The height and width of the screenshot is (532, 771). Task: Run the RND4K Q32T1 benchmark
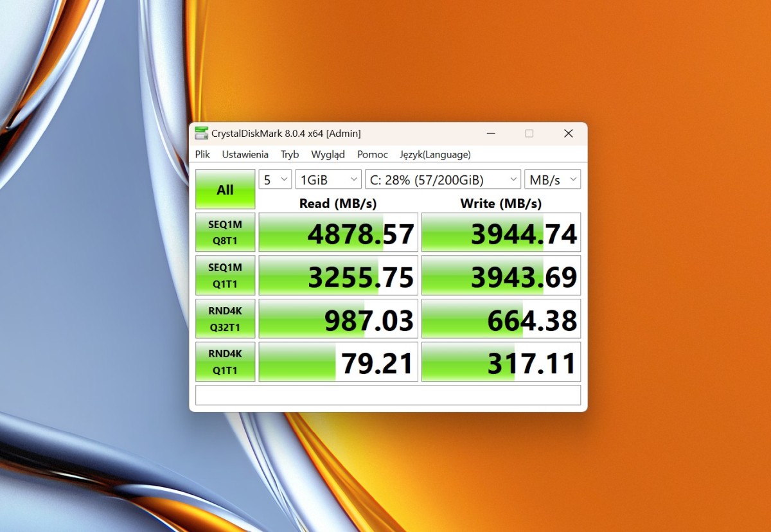click(x=225, y=318)
